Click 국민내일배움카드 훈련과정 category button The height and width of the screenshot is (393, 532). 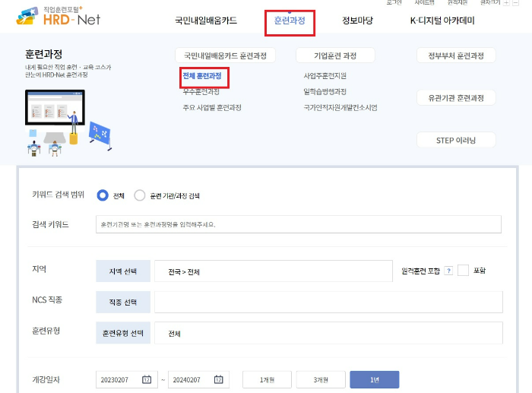click(225, 55)
